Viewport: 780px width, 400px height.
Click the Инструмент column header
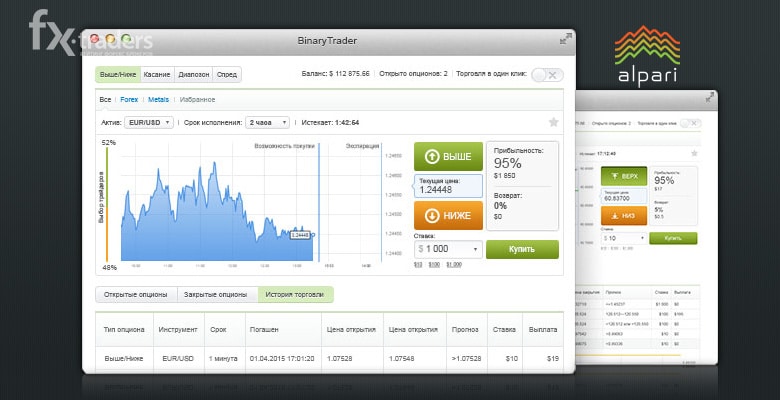(x=178, y=329)
